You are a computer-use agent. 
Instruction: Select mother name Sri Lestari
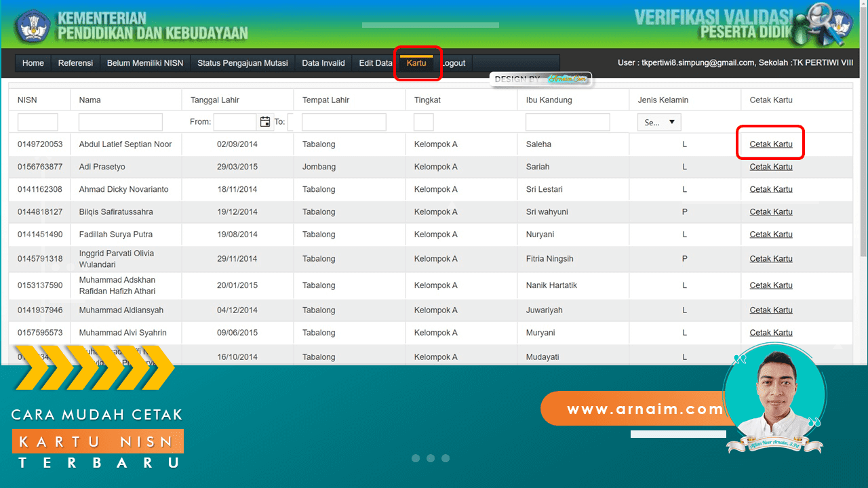coord(544,189)
